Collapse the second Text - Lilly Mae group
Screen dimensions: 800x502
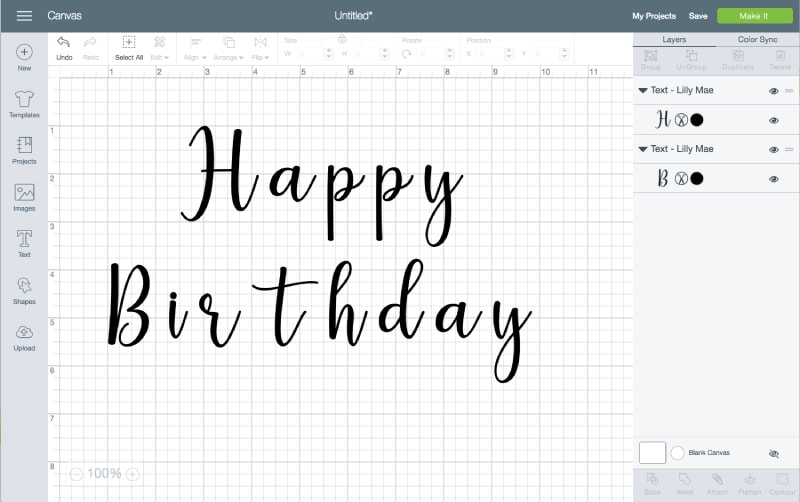tap(642, 149)
